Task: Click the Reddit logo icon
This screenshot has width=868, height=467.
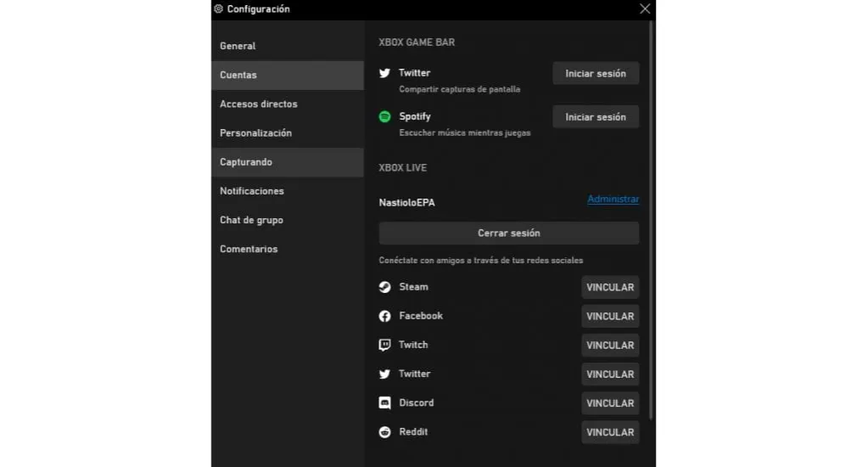Action: pyautogui.click(x=384, y=432)
